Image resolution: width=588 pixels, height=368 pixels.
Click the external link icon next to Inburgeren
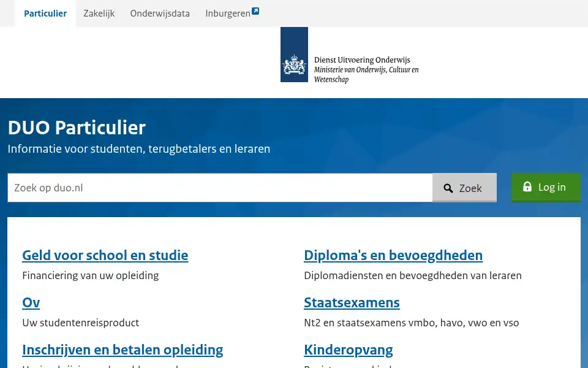point(255,11)
